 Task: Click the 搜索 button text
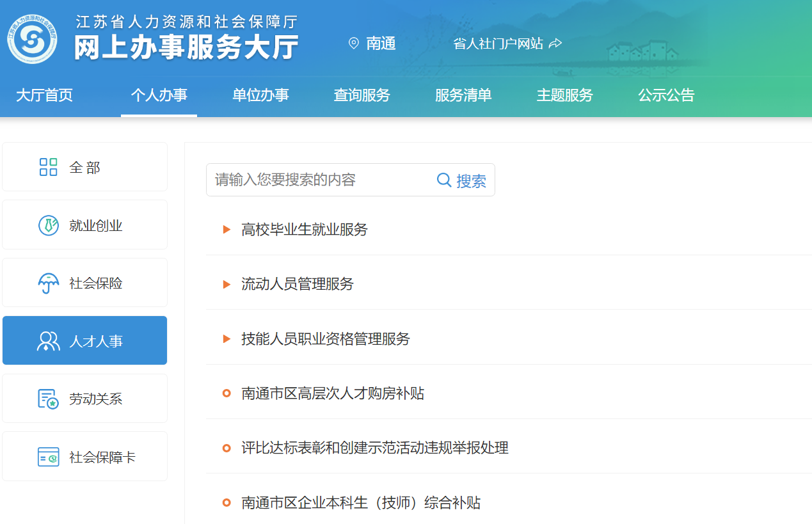click(471, 181)
